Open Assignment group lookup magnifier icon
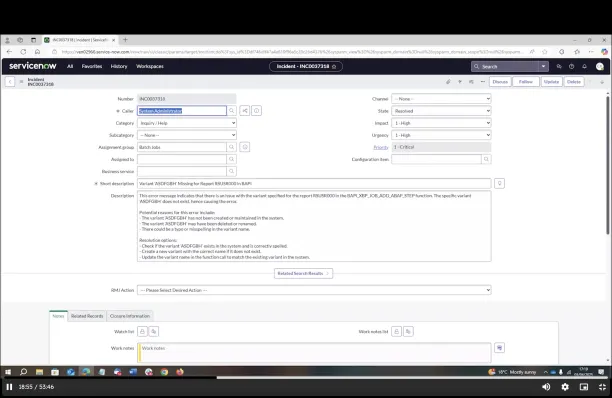612x398 pixels. 231,147
